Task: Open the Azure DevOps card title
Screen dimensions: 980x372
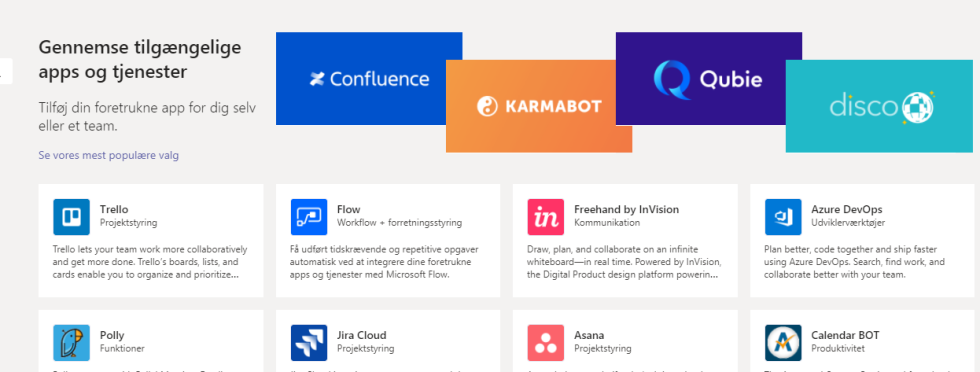Action: (x=846, y=209)
